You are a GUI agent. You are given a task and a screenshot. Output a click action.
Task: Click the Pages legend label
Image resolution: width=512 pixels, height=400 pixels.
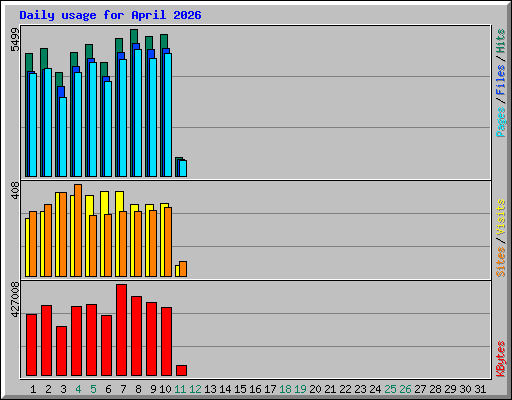500,122
